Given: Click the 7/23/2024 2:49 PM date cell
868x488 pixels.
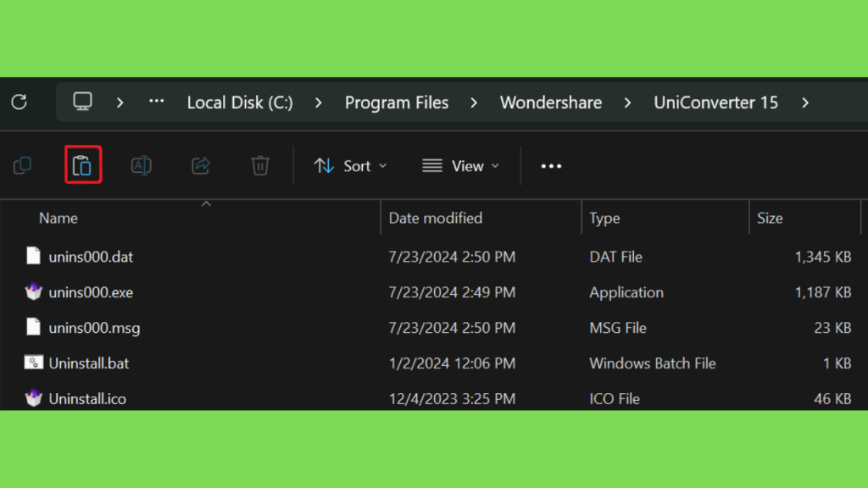Looking at the screenshot, I should click(452, 292).
